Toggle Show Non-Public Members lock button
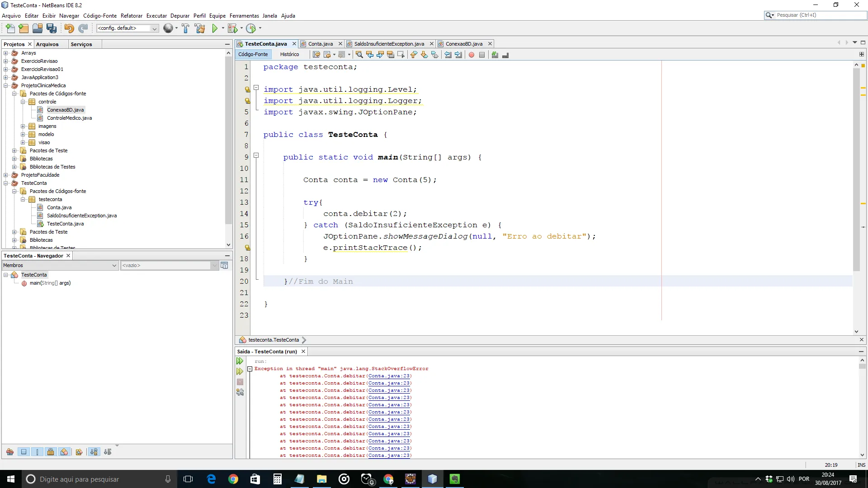 click(51, 452)
